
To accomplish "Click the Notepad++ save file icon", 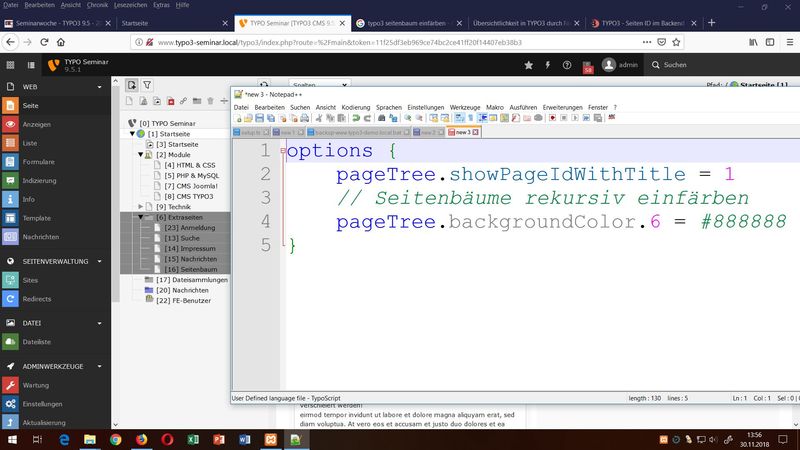I will point(260,118).
